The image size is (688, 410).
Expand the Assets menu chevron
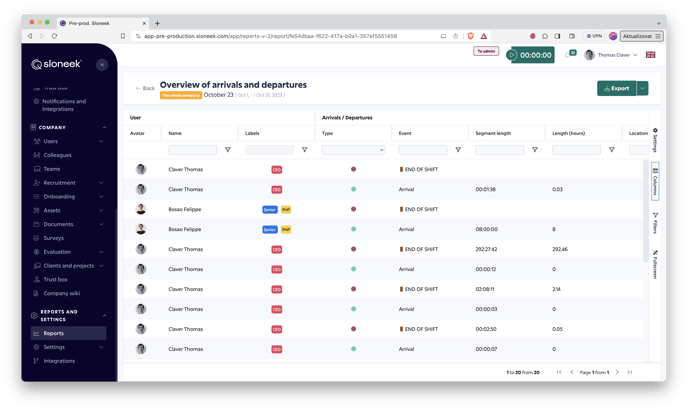pyautogui.click(x=101, y=210)
